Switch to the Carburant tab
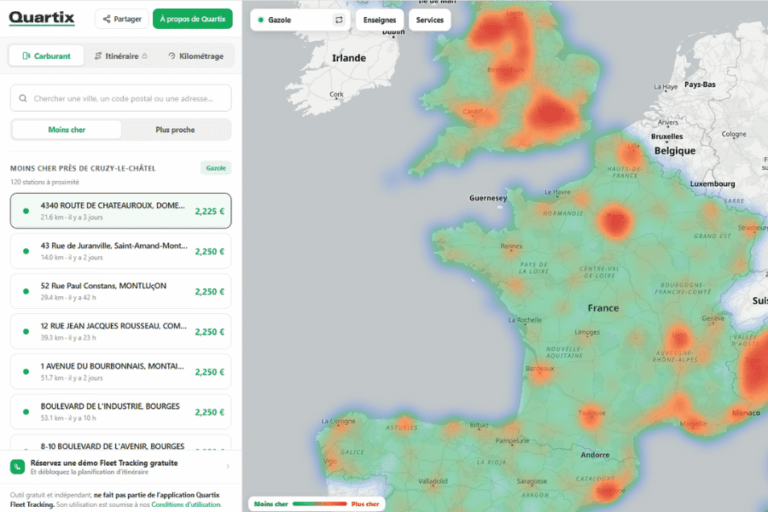The width and height of the screenshot is (768, 512). [47, 56]
